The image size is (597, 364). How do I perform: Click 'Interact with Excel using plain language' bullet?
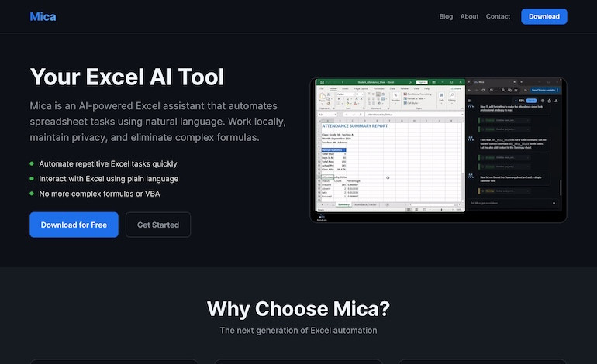click(109, 179)
